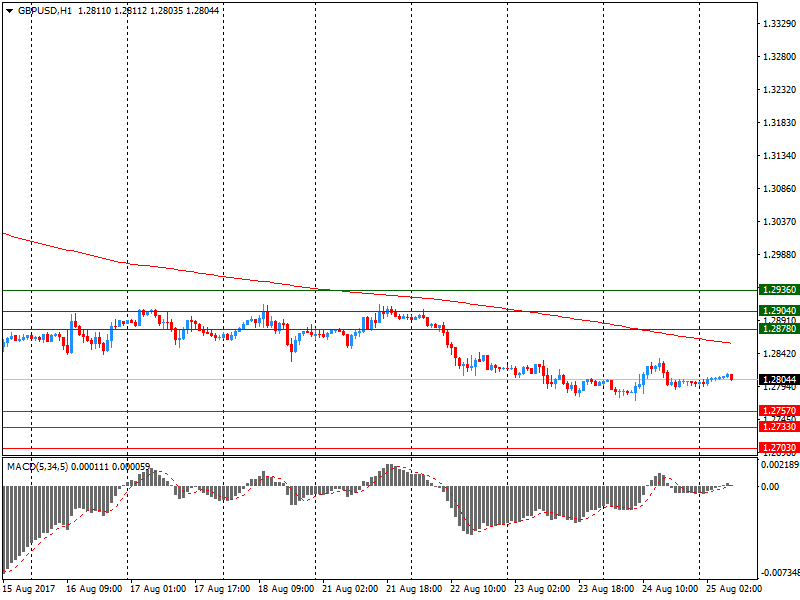Viewport: 800px width, 600px height.
Task: Click the 1.32800 price scale value
Action: click(x=780, y=57)
